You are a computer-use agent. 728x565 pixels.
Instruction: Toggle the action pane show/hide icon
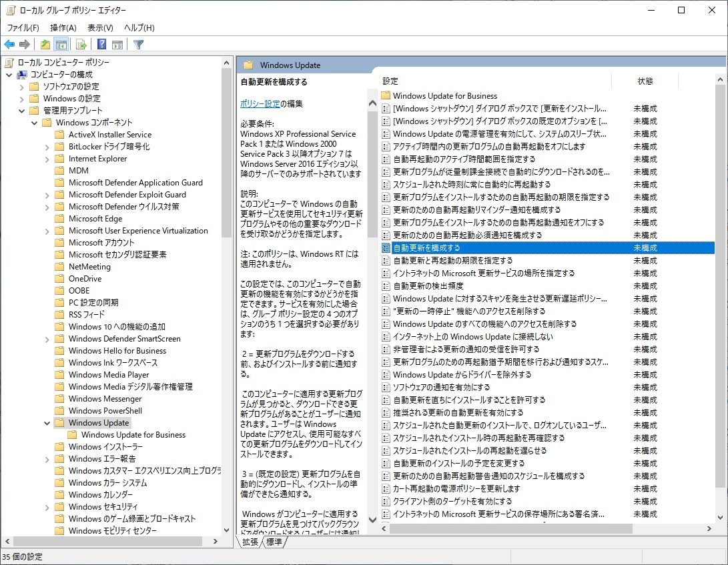click(x=118, y=45)
